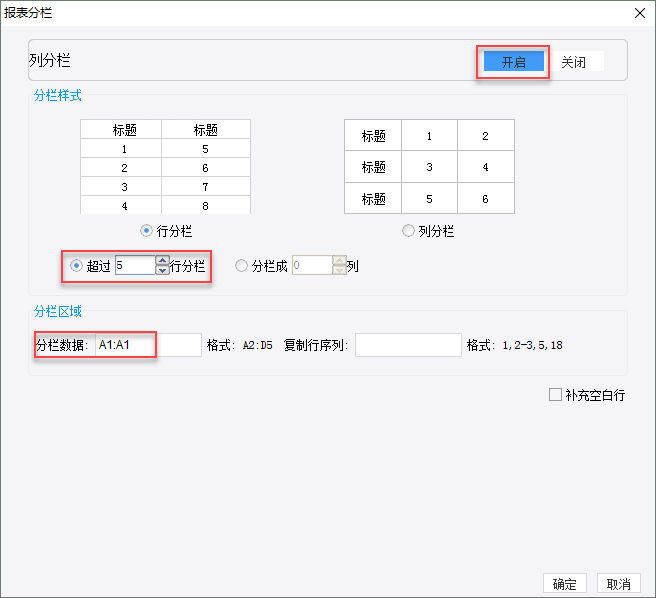656x598 pixels.
Task: Increase the 超过 rows spinner value
Action: pyautogui.click(x=162, y=261)
